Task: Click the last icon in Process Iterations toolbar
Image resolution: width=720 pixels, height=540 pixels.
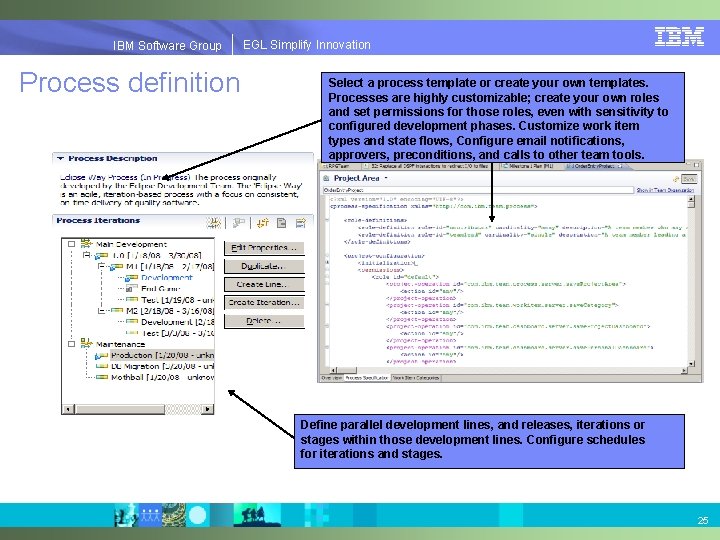Action: [301, 223]
